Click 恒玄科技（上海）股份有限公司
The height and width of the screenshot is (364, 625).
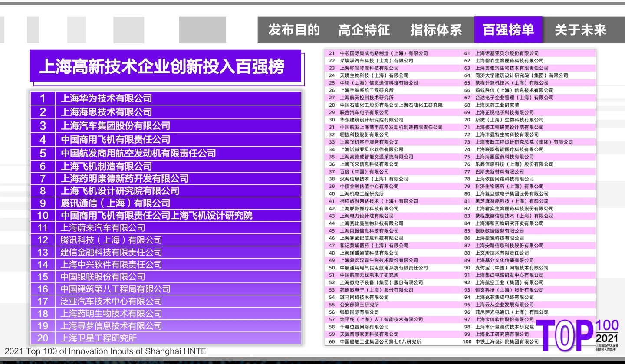point(509,290)
